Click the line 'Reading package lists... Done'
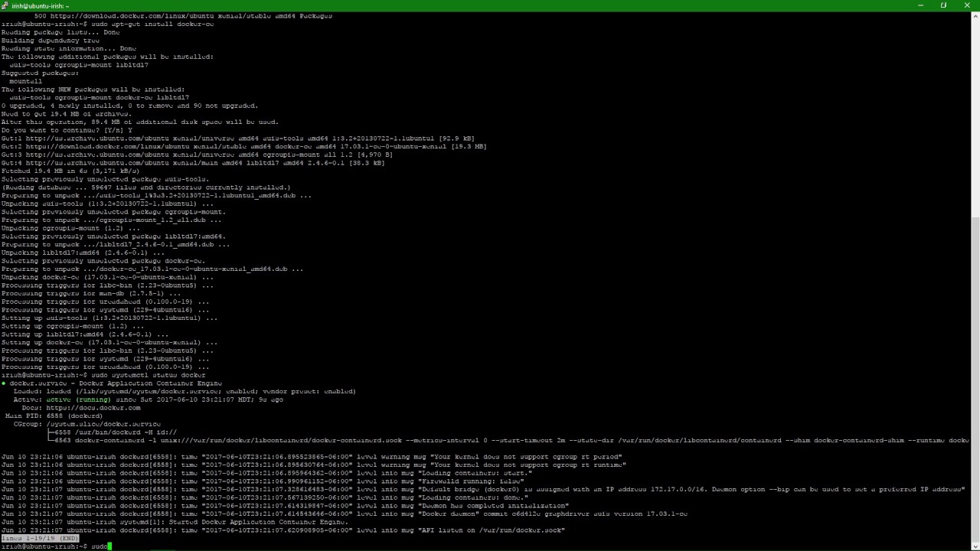The width and height of the screenshot is (980, 551). (x=60, y=32)
